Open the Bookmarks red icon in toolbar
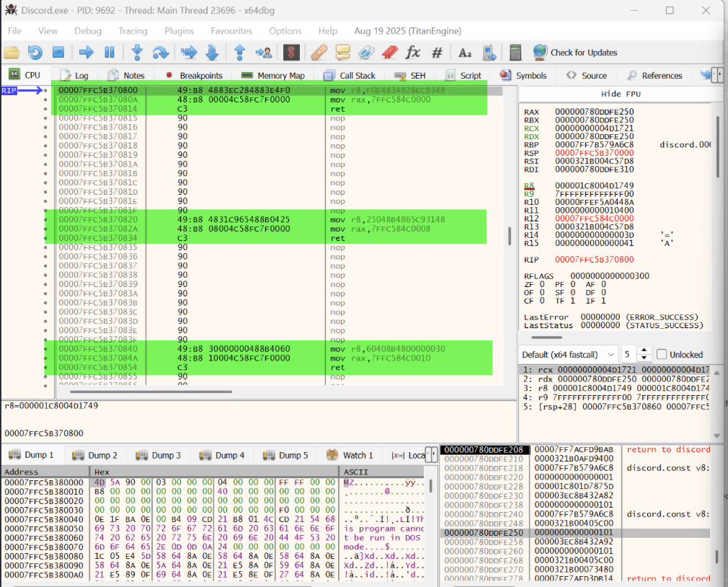This screenshot has width=728, height=587. 389,53
